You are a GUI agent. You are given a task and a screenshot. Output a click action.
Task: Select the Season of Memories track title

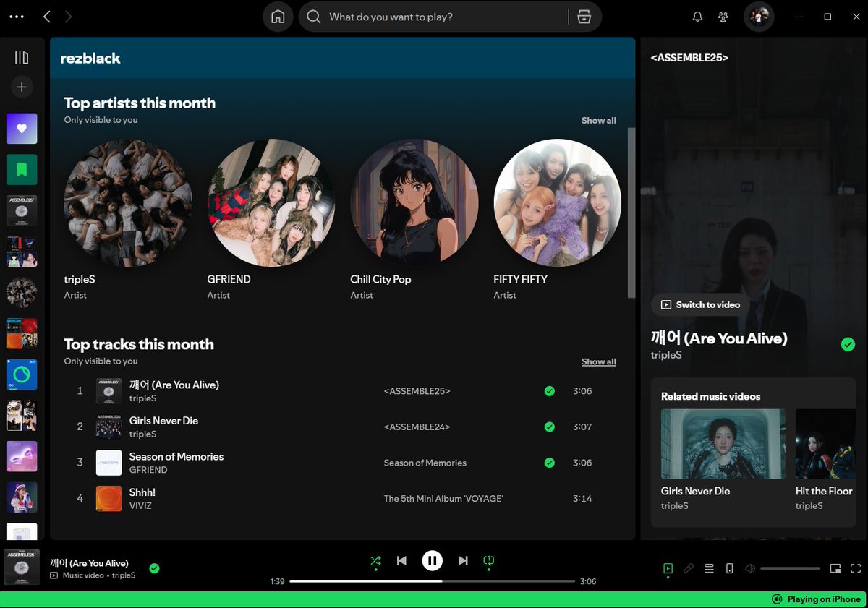[x=176, y=457]
